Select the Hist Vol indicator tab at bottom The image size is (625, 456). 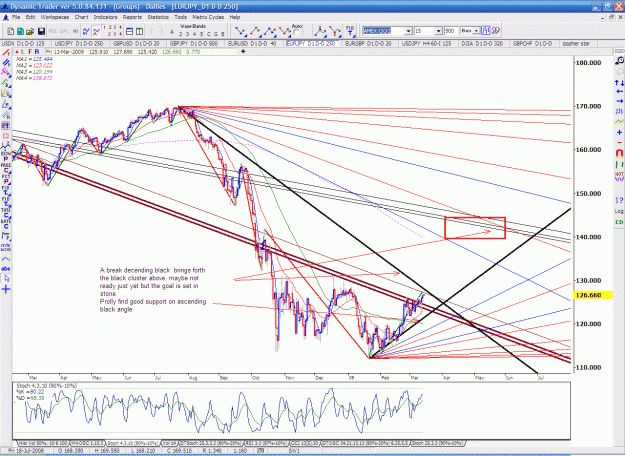43,443
